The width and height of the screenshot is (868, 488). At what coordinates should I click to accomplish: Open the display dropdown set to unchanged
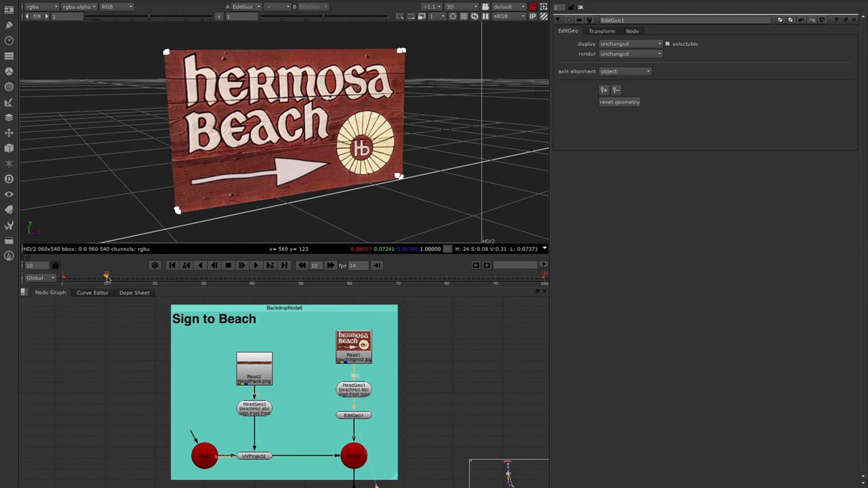pos(631,44)
